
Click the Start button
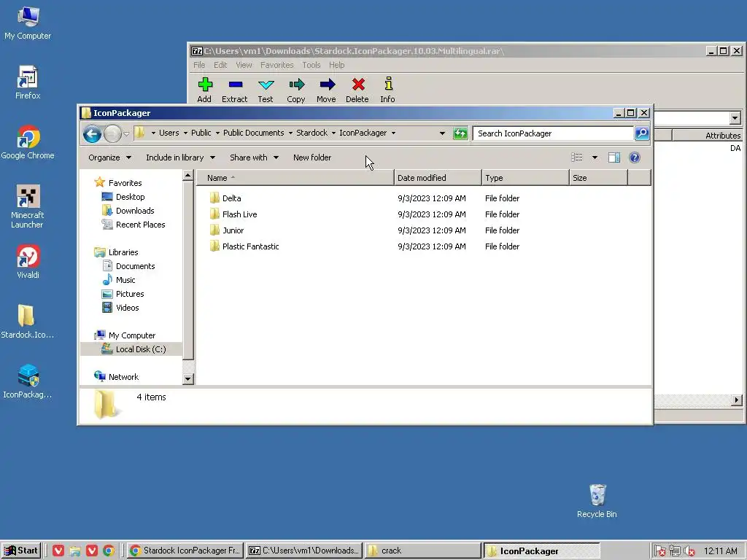21,551
